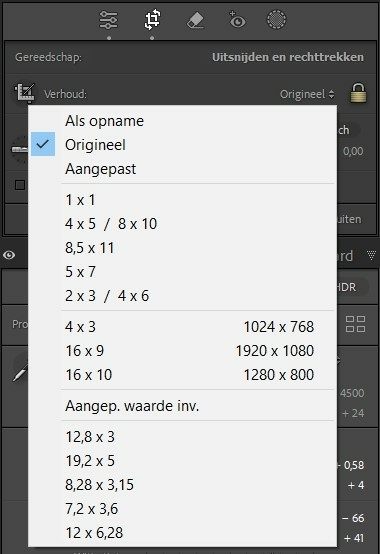This screenshot has width=380, height=554.
Task: Select the 8,5 x 11 ratio
Action: tap(182, 248)
